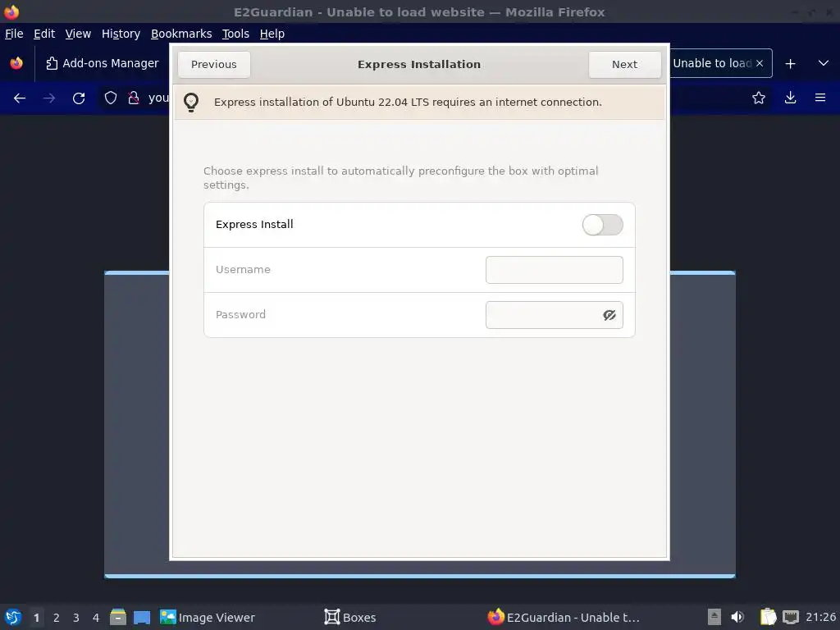Click the Ubuntu 22.04 LTS internet notice

pyautogui.click(x=408, y=102)
